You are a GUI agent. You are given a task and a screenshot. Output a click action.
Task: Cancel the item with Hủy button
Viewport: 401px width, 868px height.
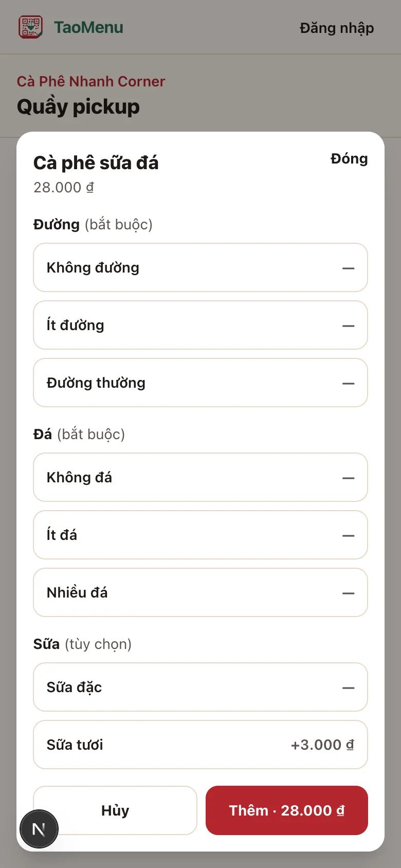(115, 810)
